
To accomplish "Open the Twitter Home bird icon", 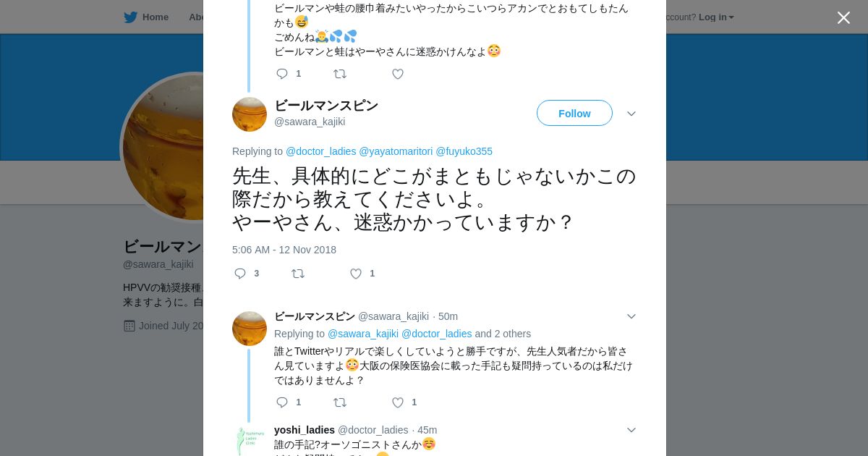I will pos(130,17).
